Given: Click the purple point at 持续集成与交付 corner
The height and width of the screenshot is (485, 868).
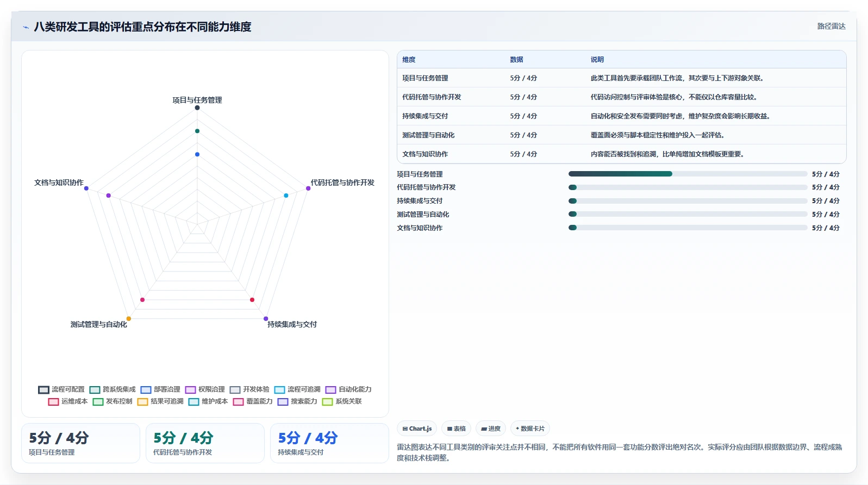Looking at the screenshot, I should click(266, 319).
